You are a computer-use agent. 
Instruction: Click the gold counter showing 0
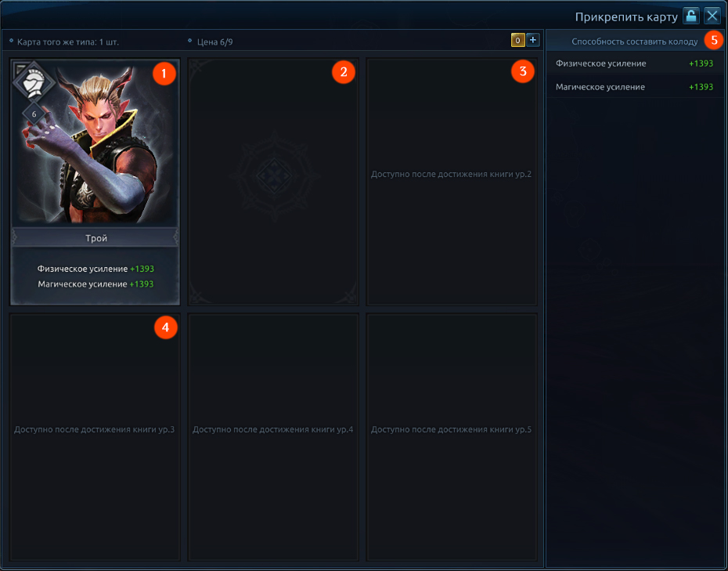517,41
